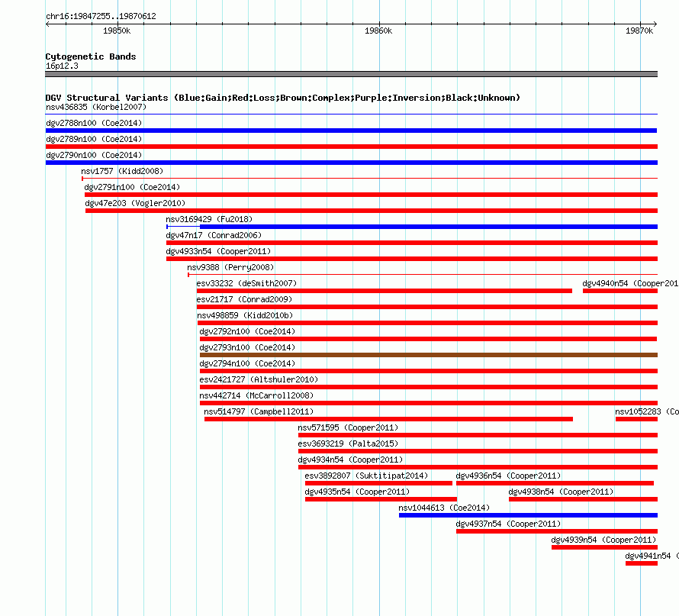Click the dgv47e203 (Vogler2010) label
Screen dimensions: 679x616
(135, 203)
